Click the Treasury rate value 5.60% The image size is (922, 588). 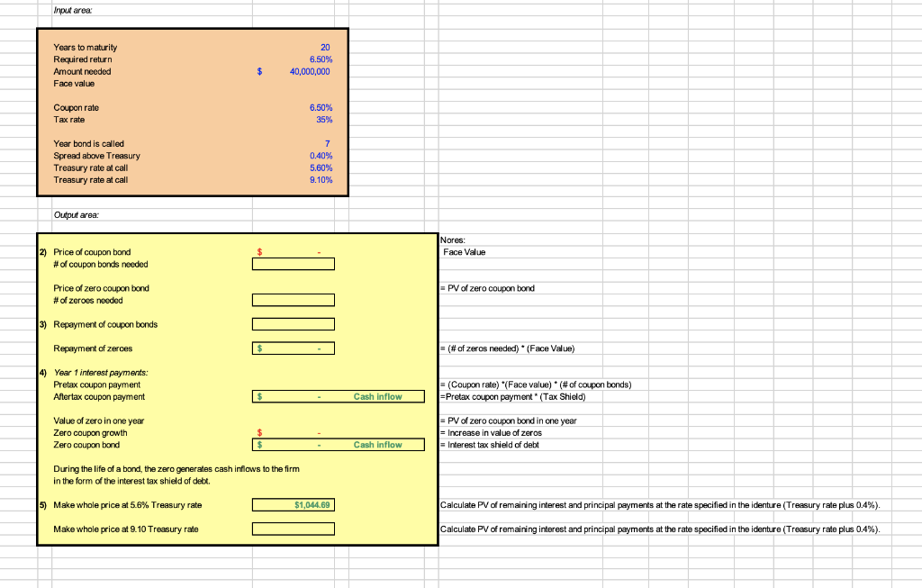[321, 167]
